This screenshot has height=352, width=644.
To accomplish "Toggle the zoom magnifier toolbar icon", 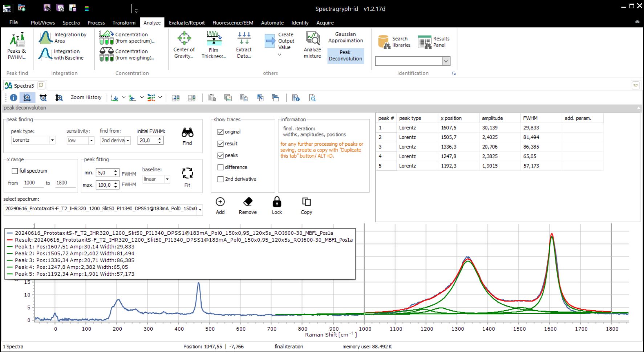I will 27,98.
